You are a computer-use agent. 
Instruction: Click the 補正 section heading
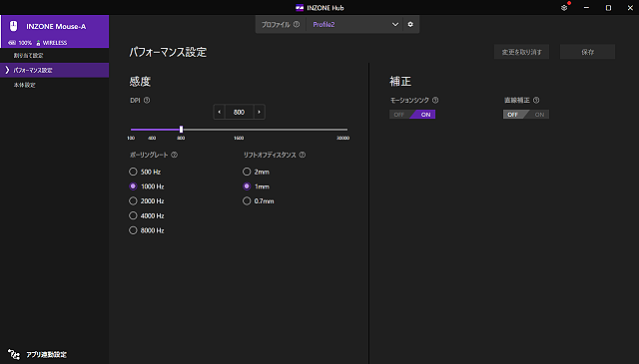[x=400, y=82]
